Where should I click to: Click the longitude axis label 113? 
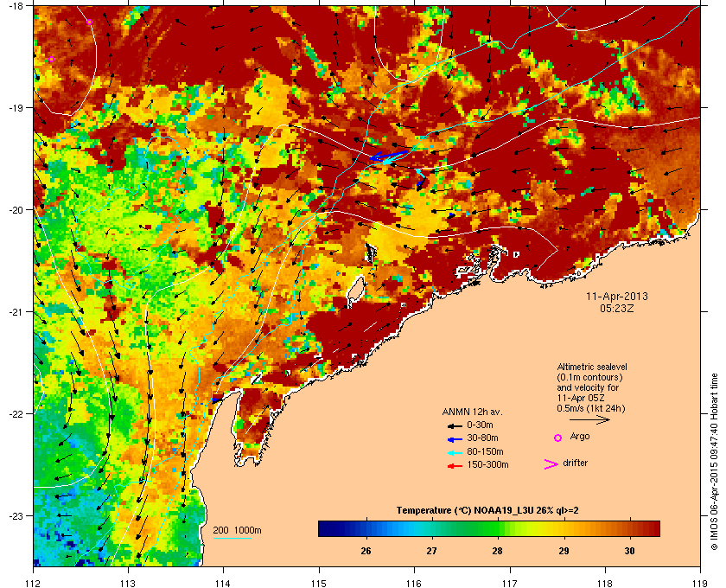pos(128,583)
